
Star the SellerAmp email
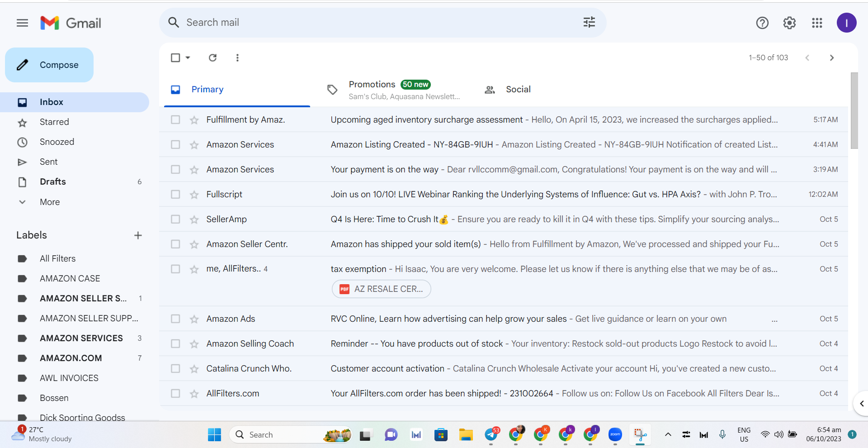tap(194, 219)
